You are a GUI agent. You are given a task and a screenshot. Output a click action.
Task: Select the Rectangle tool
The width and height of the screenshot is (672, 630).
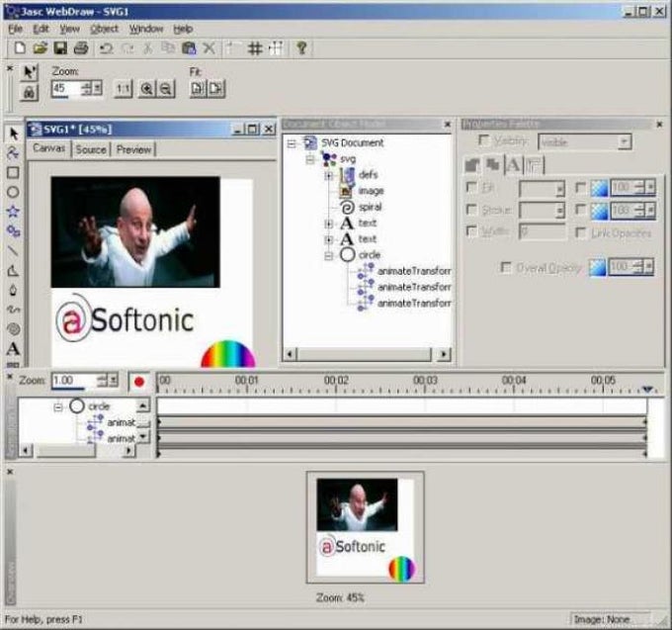(x=13, y=172)
